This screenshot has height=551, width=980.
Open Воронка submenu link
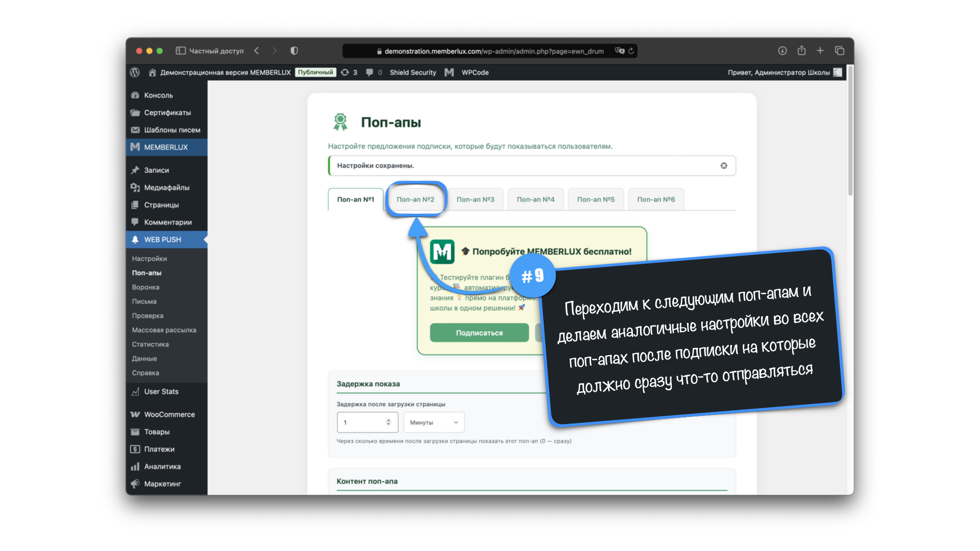tap(145, 287)
